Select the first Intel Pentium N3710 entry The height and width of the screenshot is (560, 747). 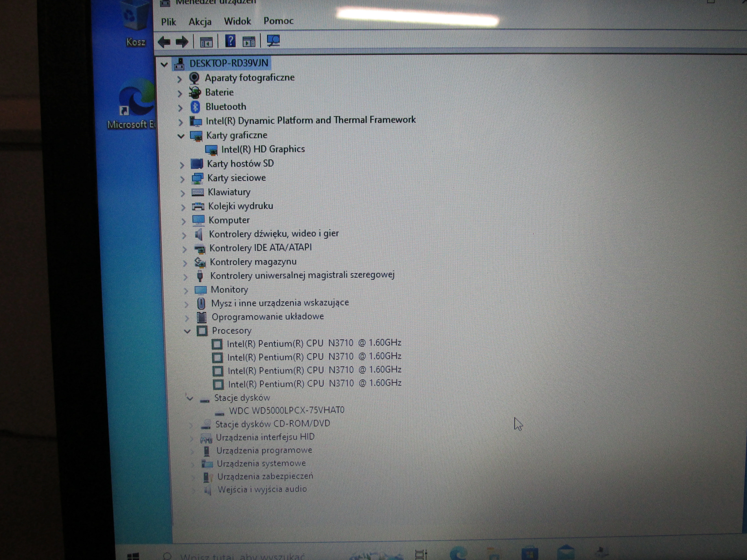pyautogui.click(x=314, y=343)
